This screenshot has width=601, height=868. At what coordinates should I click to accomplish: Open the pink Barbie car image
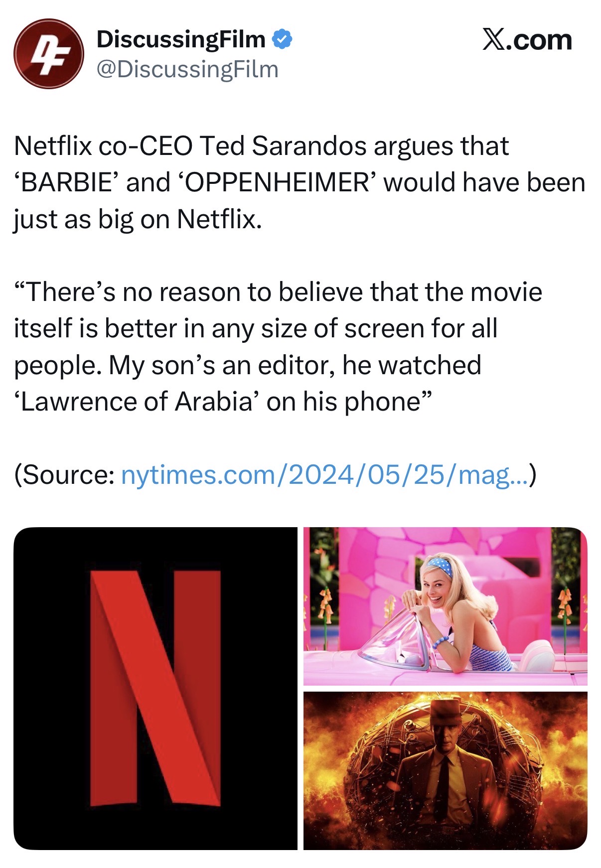click(x=446, y=606)
